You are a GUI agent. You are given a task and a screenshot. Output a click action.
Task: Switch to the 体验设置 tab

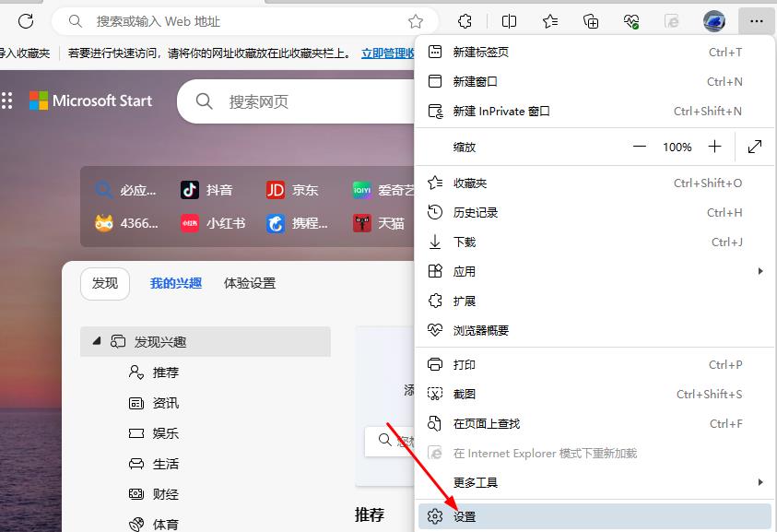250,284
